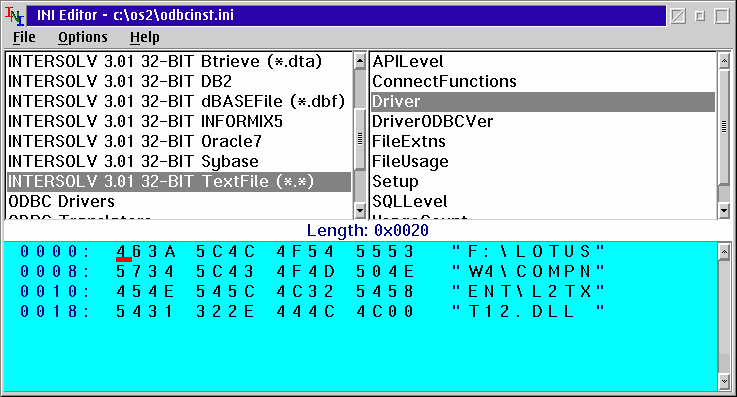Image resolution: width=737 pixels, height=397 pixels.
Task: Select the Setup key
Action: (x=543, y=181)
